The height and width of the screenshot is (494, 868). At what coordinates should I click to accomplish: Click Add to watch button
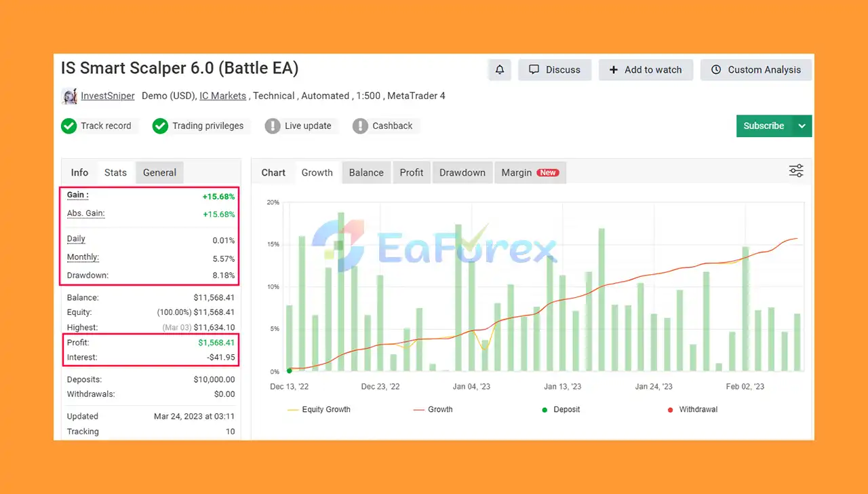point(646,70)
